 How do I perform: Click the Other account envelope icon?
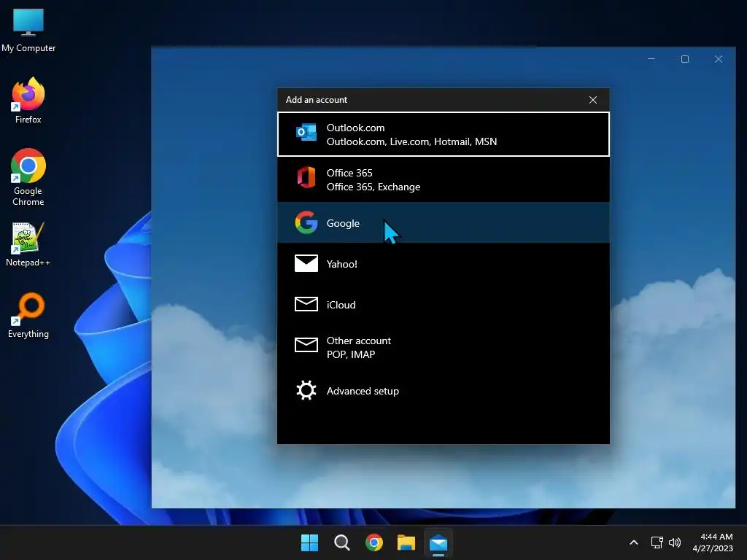click(x=306, y=344)
